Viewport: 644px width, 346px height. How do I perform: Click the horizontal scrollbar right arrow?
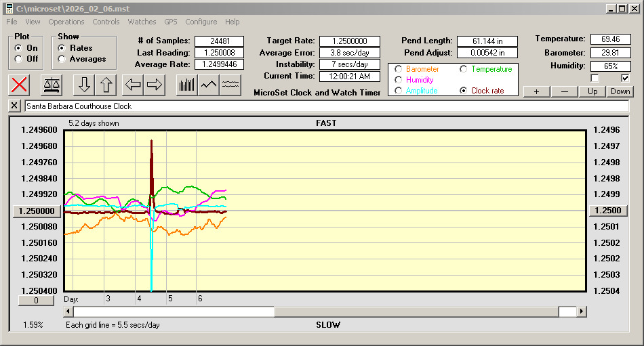[x=582, y=311]
